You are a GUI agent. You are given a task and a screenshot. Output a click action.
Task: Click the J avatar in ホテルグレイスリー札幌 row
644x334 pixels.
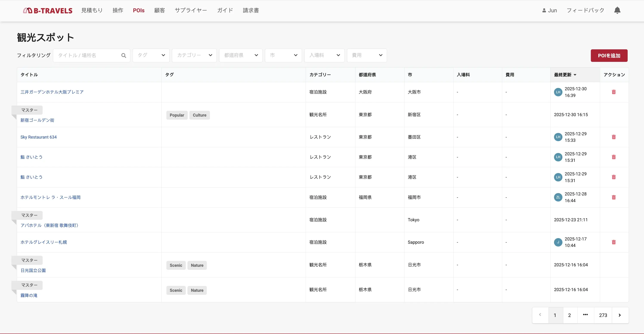(558, 242)
